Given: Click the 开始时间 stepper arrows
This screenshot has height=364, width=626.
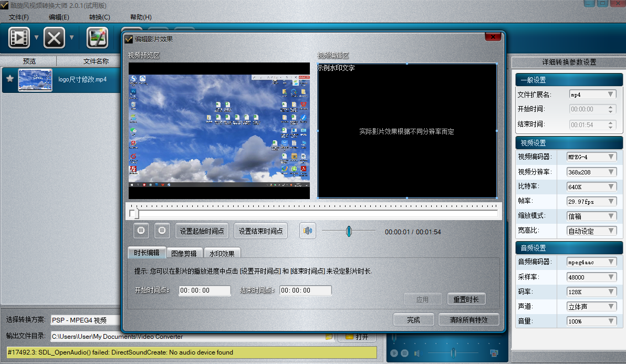Looking at the screenshot, I should coord(610,109).
